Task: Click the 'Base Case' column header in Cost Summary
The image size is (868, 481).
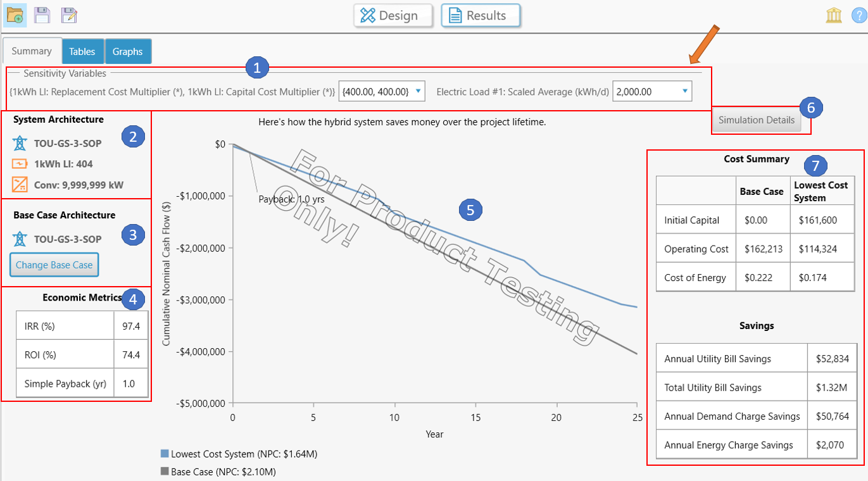Action: coord(764,191)
